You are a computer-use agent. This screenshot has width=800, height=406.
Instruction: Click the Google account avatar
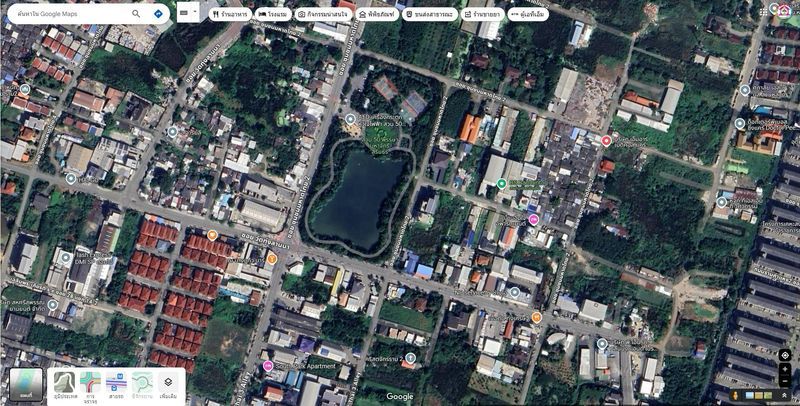pyautogui.click(x=784, y=11)
